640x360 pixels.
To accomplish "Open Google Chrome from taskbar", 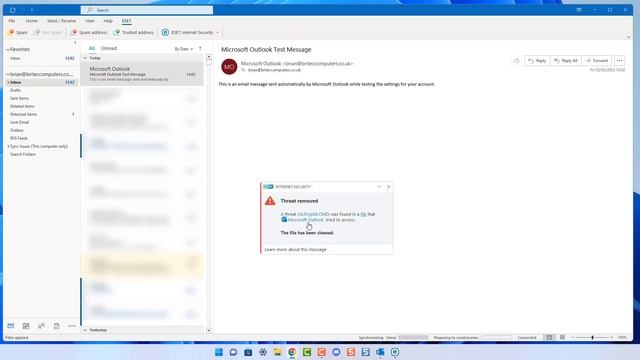I will click(292, 352).
